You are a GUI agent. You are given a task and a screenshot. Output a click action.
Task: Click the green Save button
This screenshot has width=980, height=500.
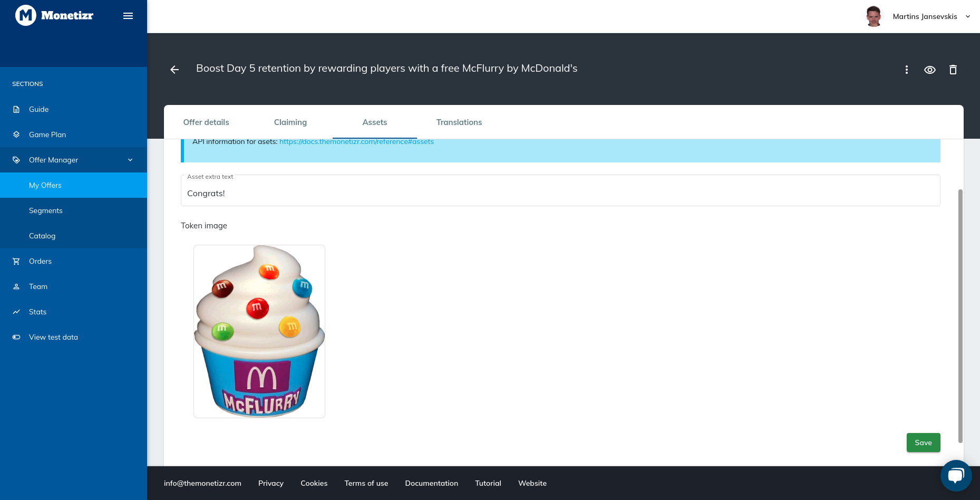pos(923,443)
